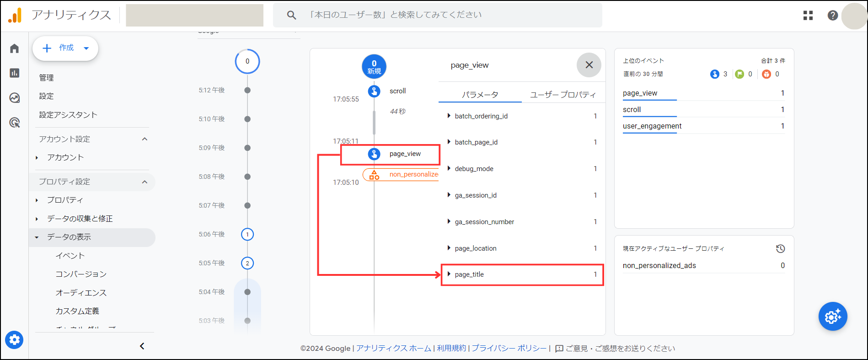Click the blue events count icon

(x=715, y=74)
